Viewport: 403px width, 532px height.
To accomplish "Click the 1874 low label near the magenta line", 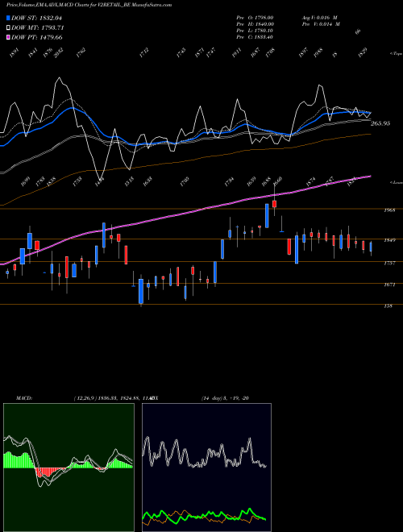I will coord(311,181).
